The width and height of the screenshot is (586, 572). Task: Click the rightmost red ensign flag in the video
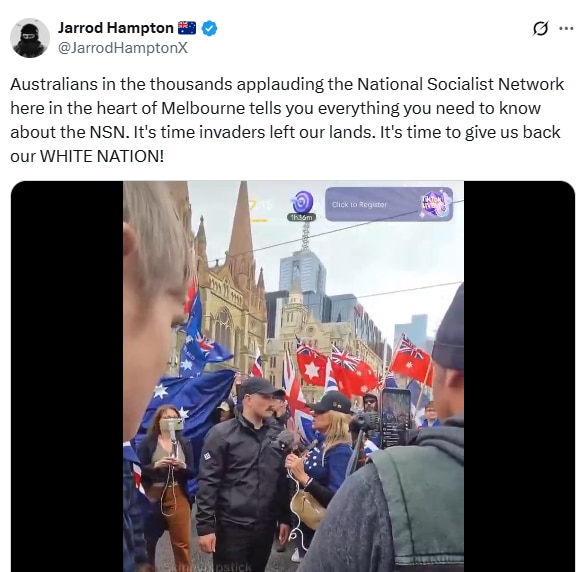[x=410, y=359]
